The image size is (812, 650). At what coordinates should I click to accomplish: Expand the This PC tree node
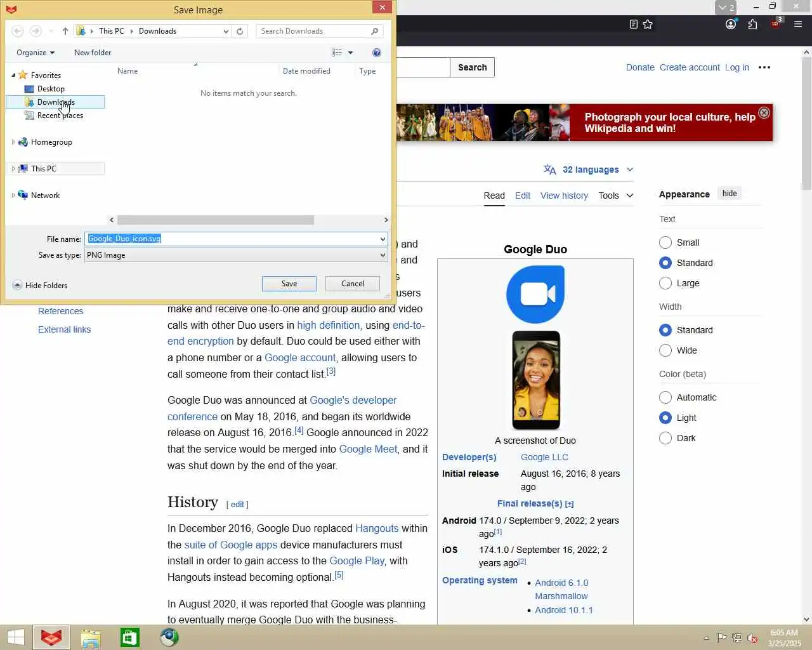coord(13,169)
